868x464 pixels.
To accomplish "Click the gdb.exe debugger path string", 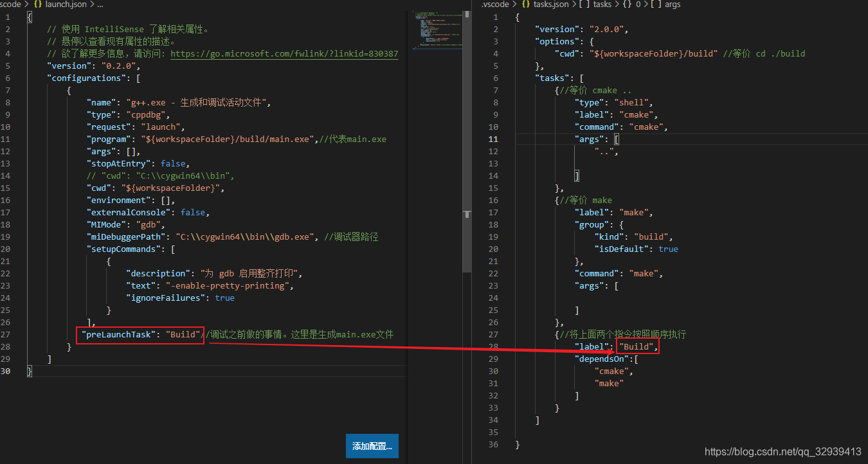I will click(x=244, y=237).
